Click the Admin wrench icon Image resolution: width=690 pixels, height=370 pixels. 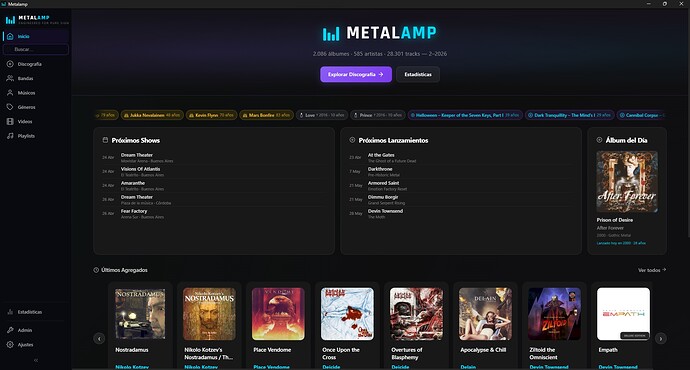point(10,330)
